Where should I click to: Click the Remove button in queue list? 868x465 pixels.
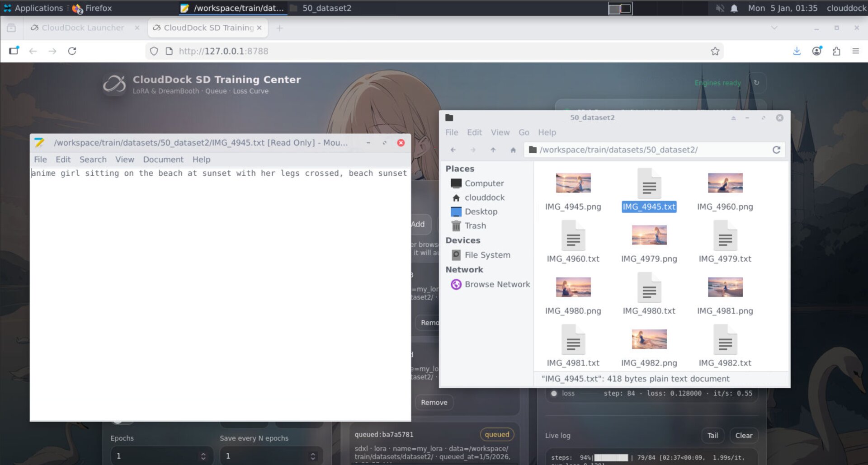[x=434, y=402]
